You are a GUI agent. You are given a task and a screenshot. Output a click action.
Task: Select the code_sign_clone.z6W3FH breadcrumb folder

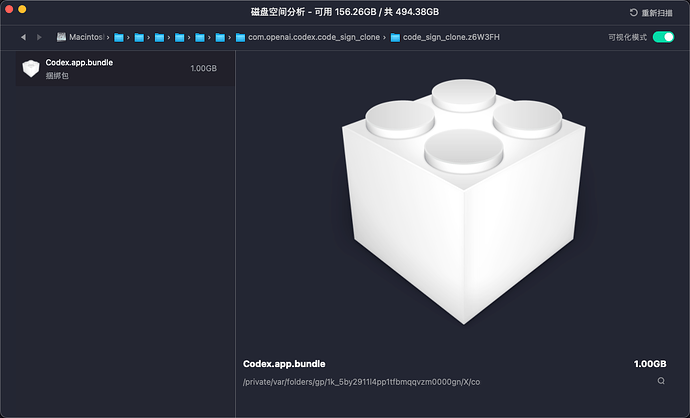[445, 37]
